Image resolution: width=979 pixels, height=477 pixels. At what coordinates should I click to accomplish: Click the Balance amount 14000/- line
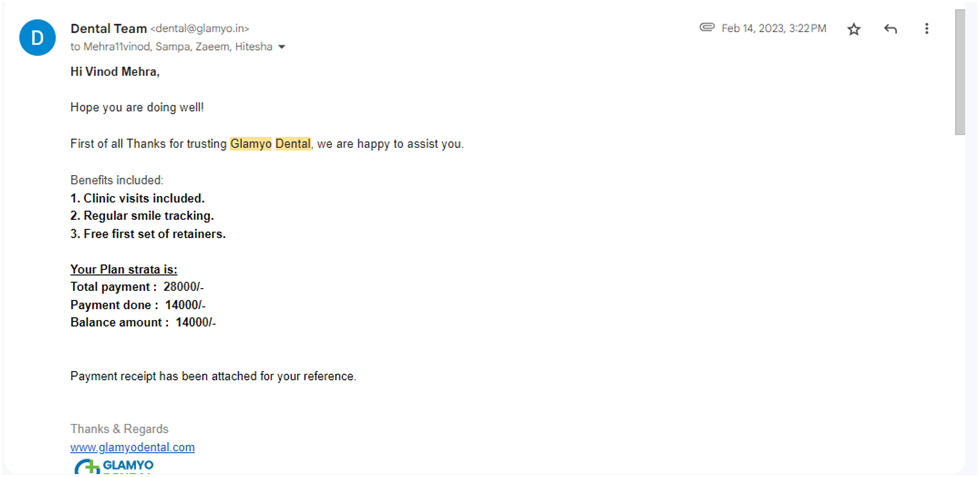(143, 323)
